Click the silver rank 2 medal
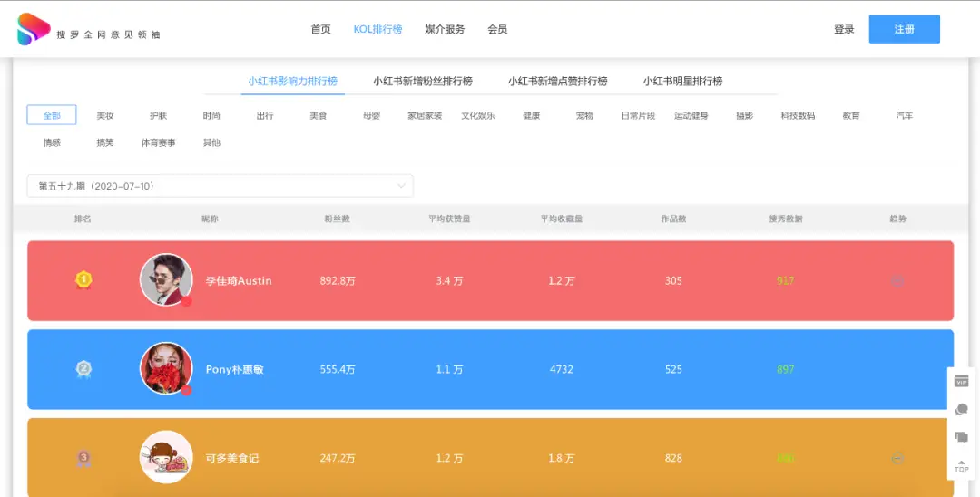Viewport: 980px width, 497px height. point(83,369)
